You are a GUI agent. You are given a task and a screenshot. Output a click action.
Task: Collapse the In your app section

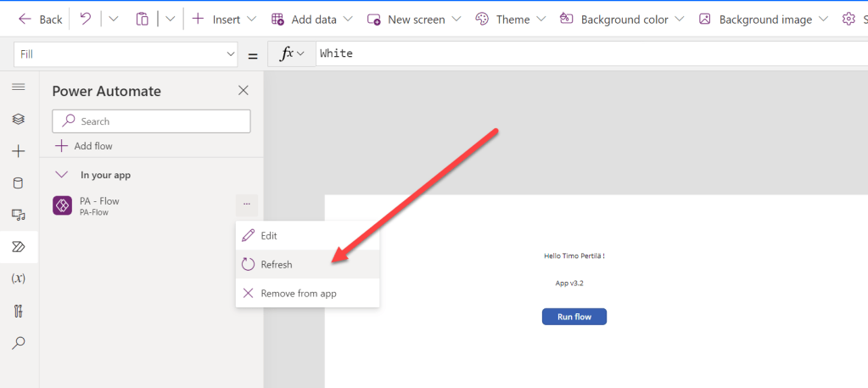(x=61, y=175)
